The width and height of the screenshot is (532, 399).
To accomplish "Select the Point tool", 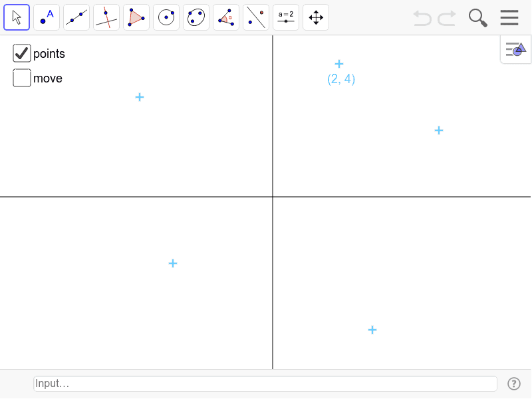I will pyautogui.click(x=47, y=17).
